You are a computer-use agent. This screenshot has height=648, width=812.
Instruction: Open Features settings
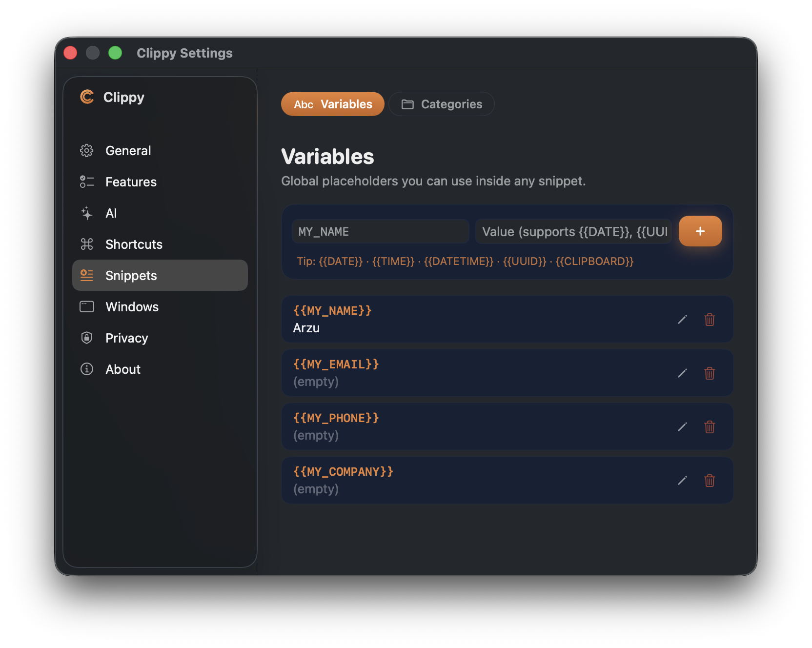[x=160, y=182]
